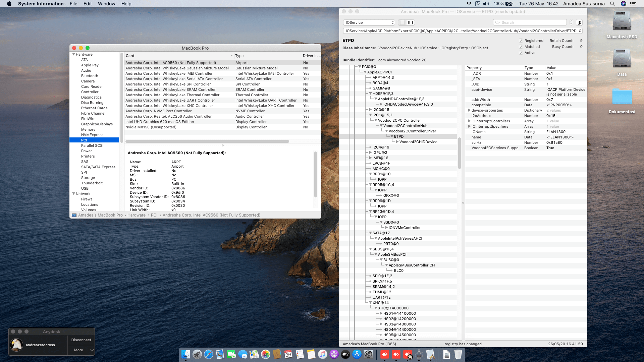Click the Spotlight search icon in menu bar
Image resolution: width=644 pixels, height=362 pixels.
[612, 4]
